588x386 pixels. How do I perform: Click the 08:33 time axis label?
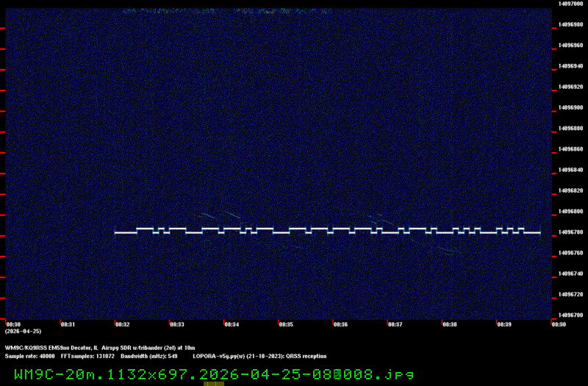click(177, 324)
